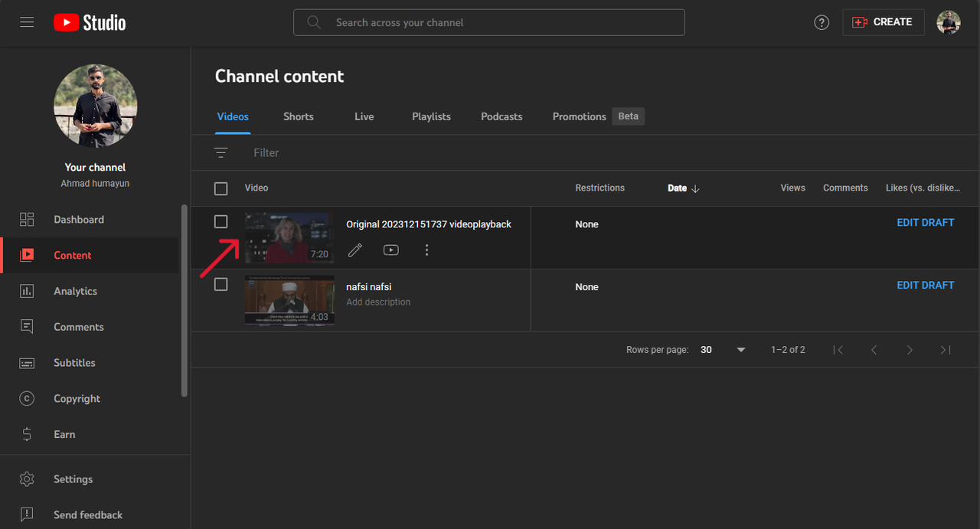980x529 pixels.
Task: Click EDIT DRAFT for videoplayback video
Action: (x=926, y=223)
